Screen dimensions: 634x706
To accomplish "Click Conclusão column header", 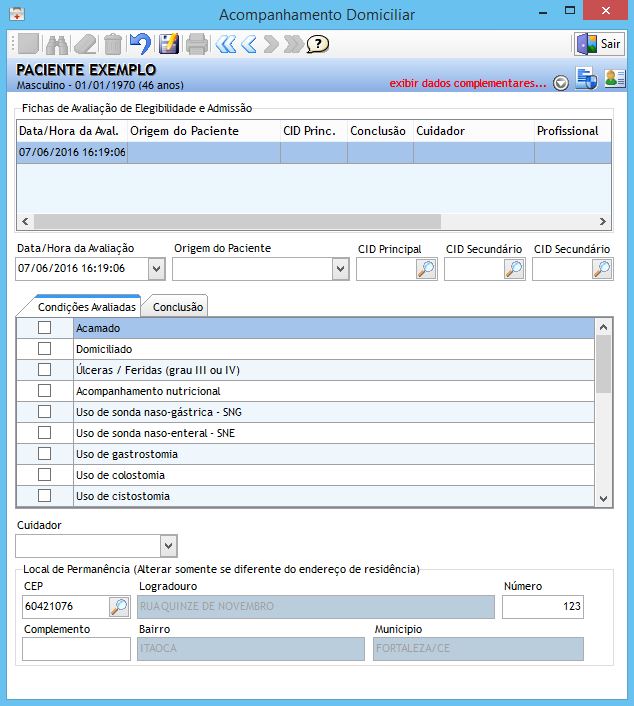I will tap(380, 131).
